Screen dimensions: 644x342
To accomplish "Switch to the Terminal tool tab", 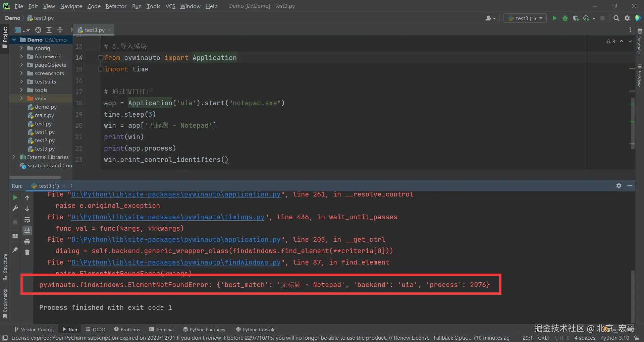I will [161, 330].
